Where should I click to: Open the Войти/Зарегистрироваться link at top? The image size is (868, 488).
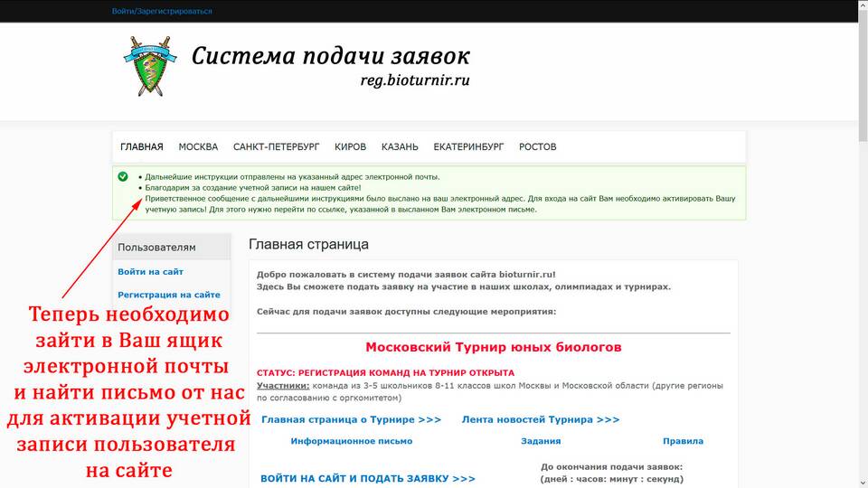click(162, 12)
